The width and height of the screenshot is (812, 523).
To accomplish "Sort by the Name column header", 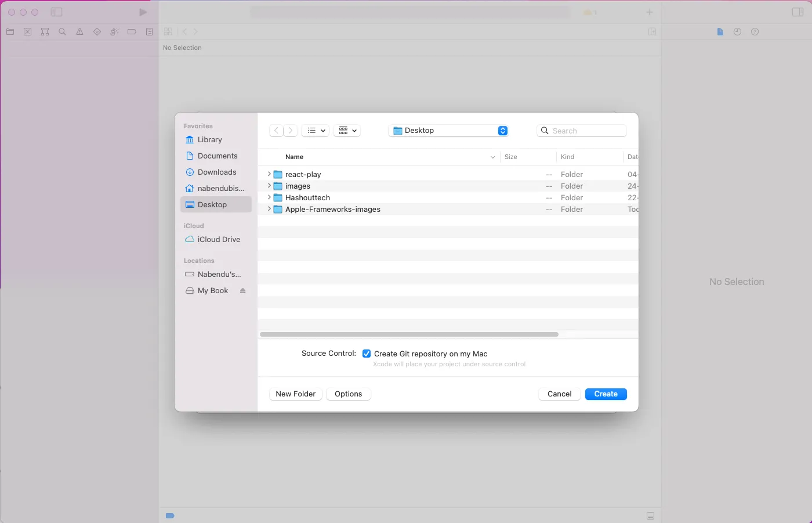I will point(294,157).
